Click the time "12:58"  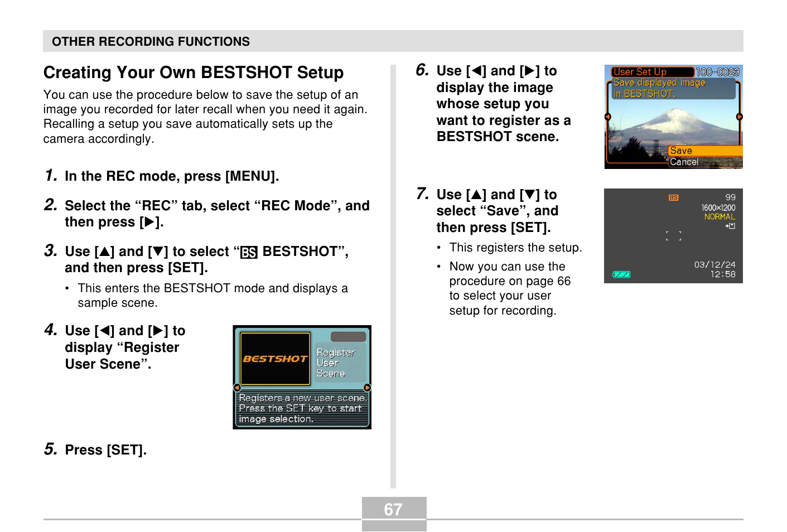tap(723, 274)
